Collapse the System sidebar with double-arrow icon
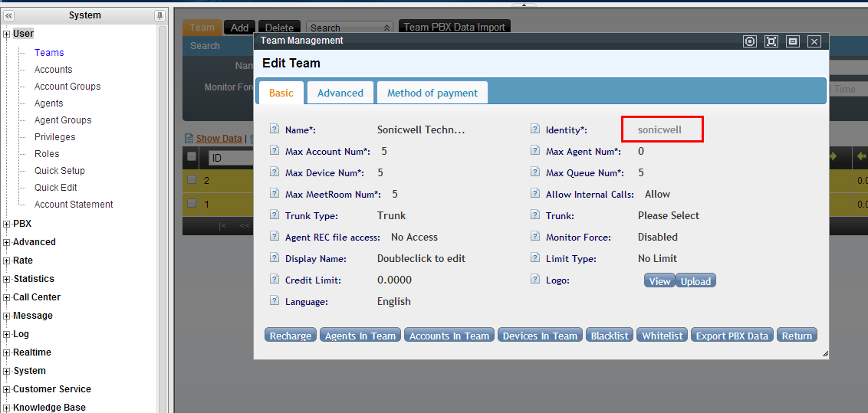The image size is (868, 413). 8,15
